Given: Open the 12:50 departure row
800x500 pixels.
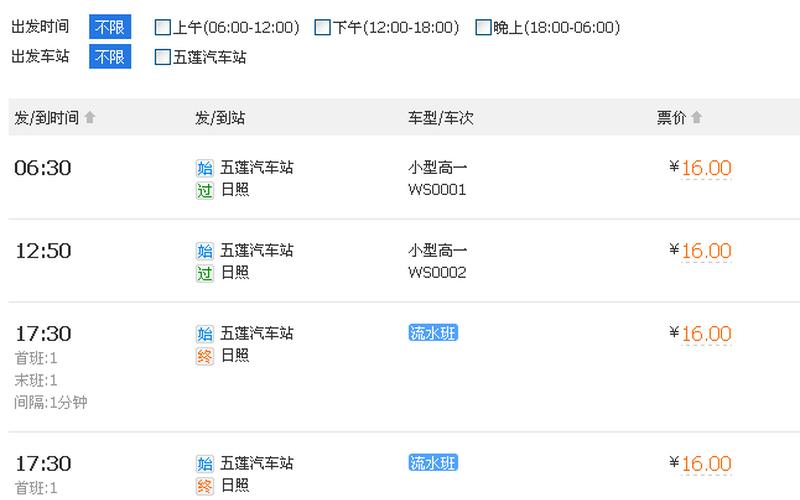Looking at the screenshot, I should tap(43, 251).
